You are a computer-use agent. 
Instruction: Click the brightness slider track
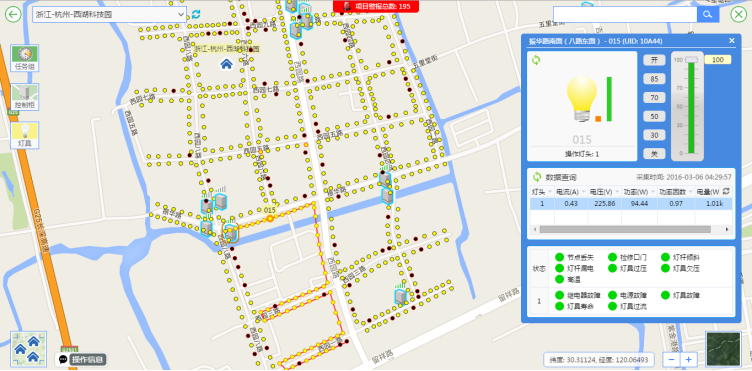[691, 106]
